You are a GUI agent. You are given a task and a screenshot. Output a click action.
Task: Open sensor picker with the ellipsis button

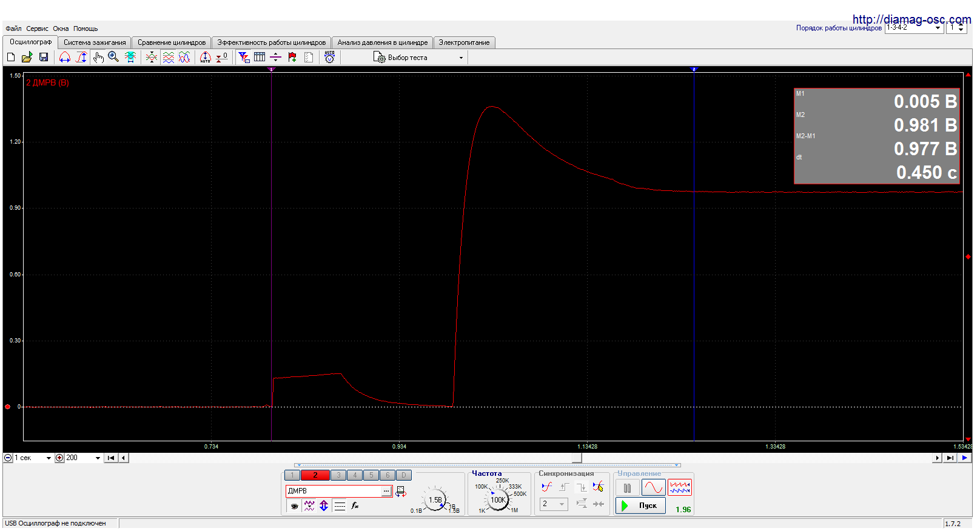coord(386,491)
